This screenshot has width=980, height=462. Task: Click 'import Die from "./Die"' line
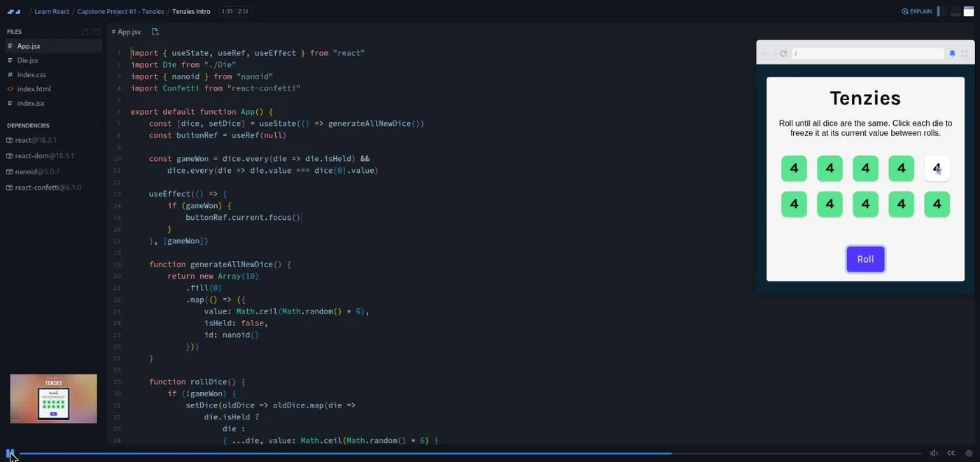(183, 65)
